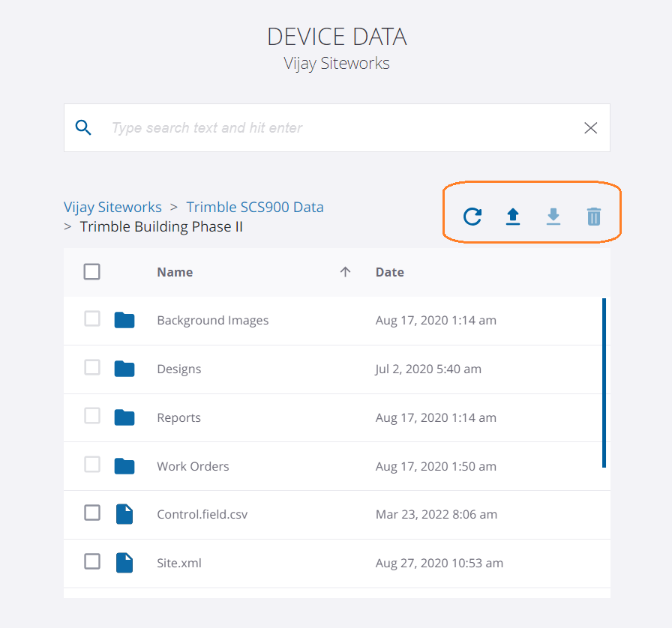Click the Control.field.csv file icon
This screenshot has width=672, height=628.
point(124,514)
